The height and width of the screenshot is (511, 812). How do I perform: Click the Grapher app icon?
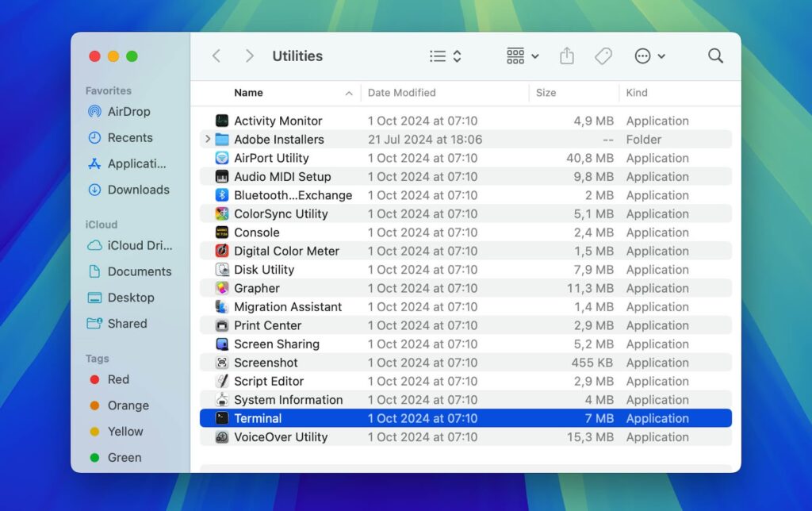[x=222, y=288]
